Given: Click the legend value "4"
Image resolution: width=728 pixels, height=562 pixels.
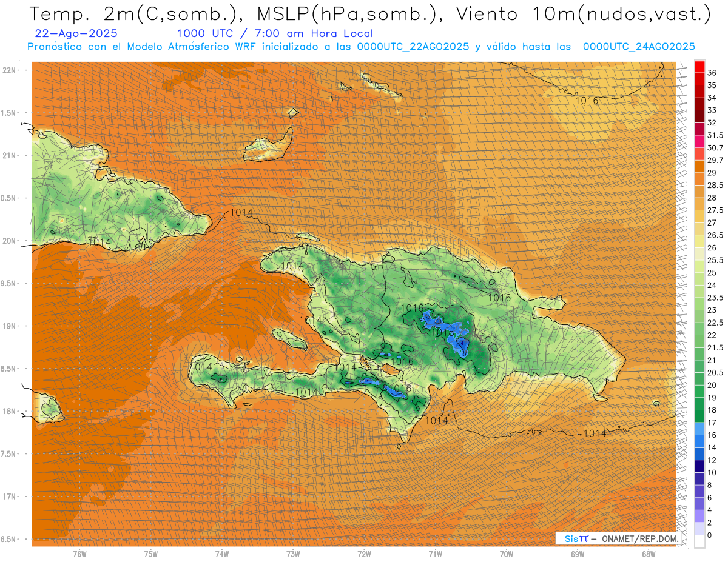Looking at the screenshot, I should click(x=710, y=510).
